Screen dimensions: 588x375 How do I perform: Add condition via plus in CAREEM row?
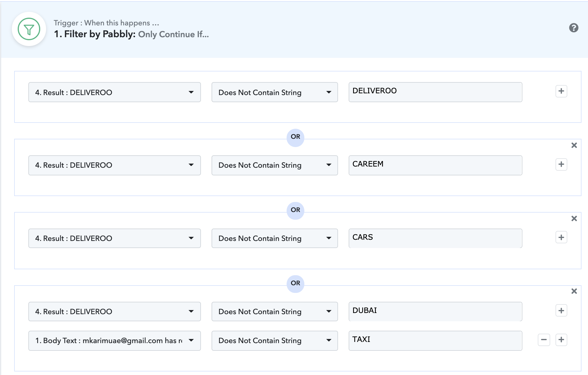point(561,164)
